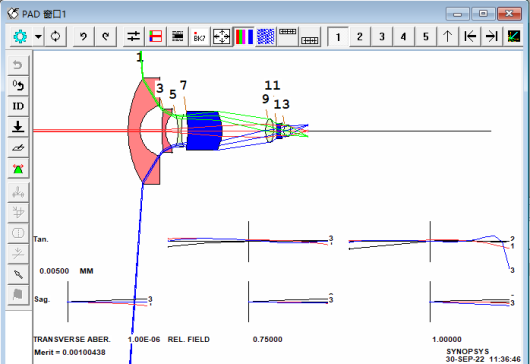Click the arrow-to-left-bar icon
530x364 pixels.
coord(470,36)
